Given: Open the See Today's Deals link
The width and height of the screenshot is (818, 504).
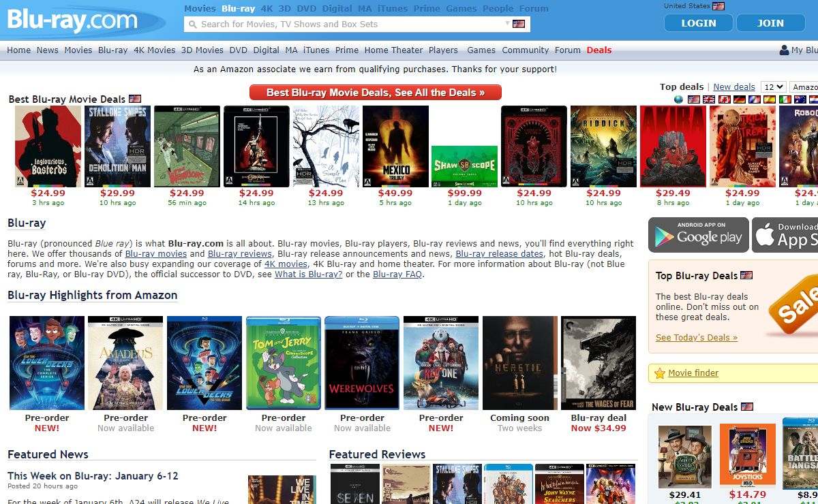Looking at the screenshot, I should click(x=697, y=337).
